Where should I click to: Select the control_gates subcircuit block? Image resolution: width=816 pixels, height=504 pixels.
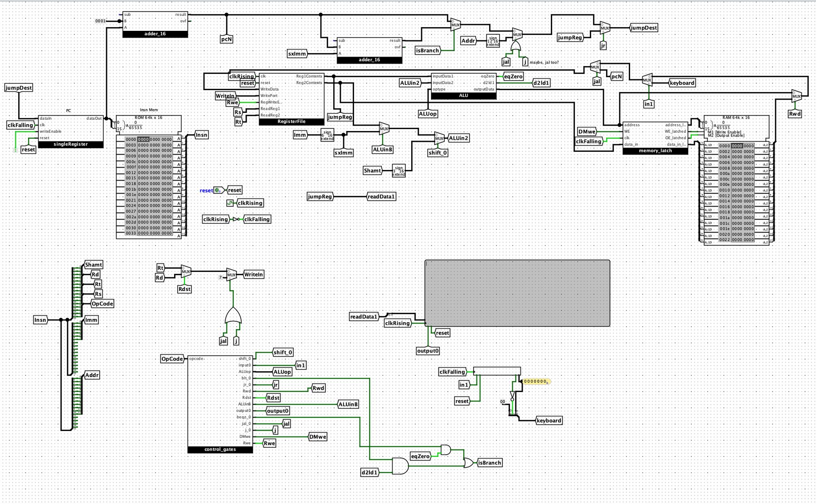point(220,404)
